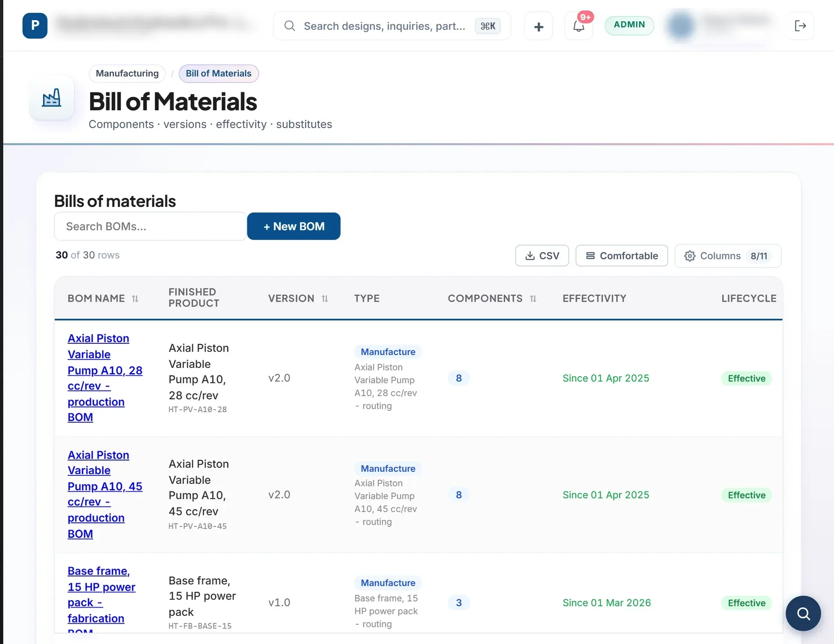The width and height of the screenshot is (834, 644).
Task: Sort by BOM Name arrows
Action: coord(135,299)
